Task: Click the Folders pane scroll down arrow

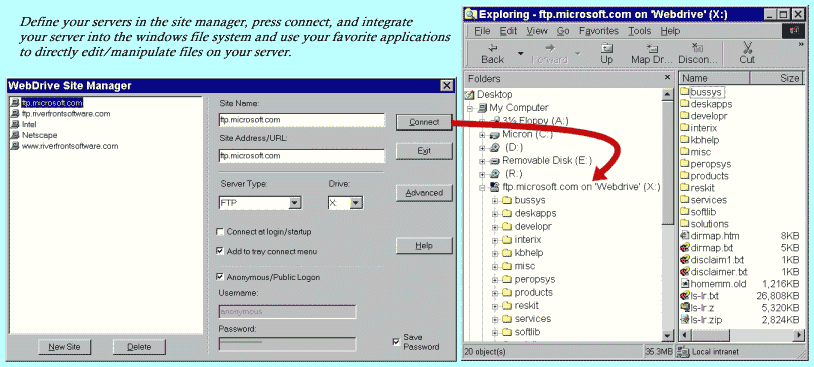Action: coord(667,336)
